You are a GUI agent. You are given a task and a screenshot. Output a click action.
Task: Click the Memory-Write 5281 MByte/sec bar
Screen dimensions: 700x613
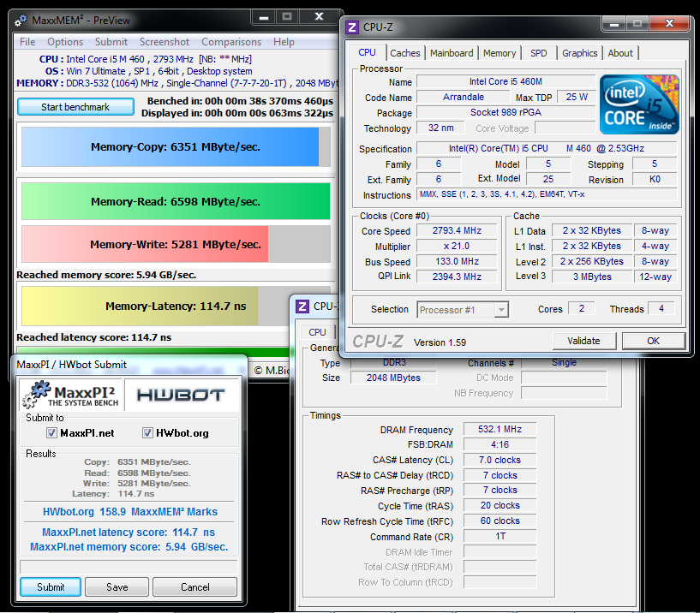pos(176,244)
